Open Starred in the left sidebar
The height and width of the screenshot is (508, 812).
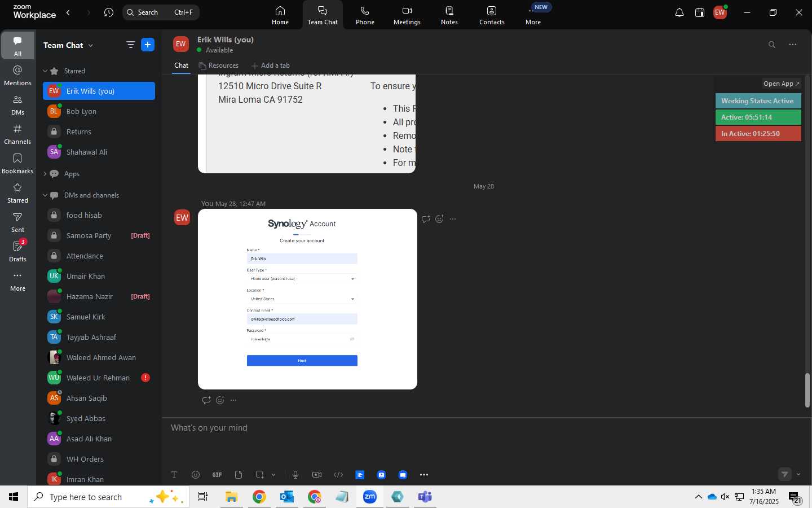click(17, 193)
